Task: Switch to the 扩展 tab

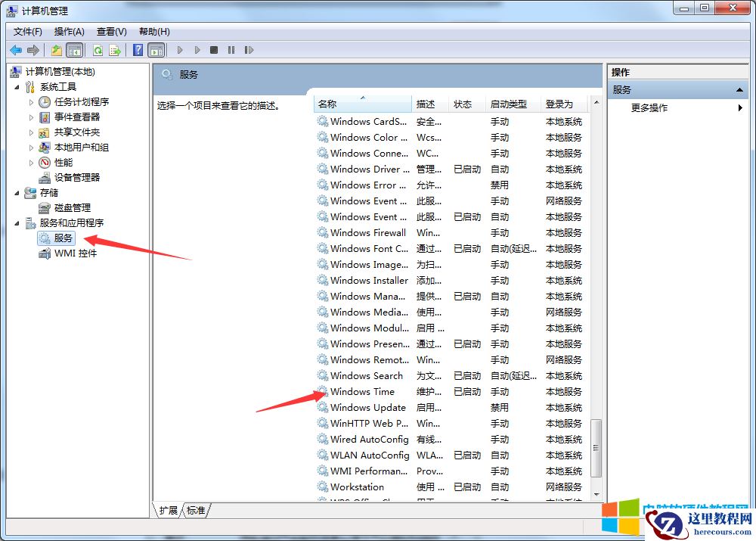Action: pos(169,510)
